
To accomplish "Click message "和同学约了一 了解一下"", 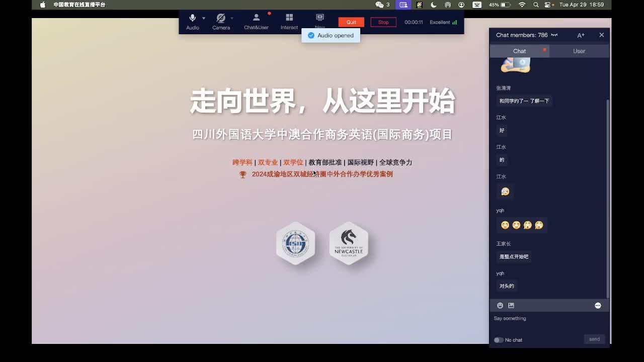I will (524, 101).
